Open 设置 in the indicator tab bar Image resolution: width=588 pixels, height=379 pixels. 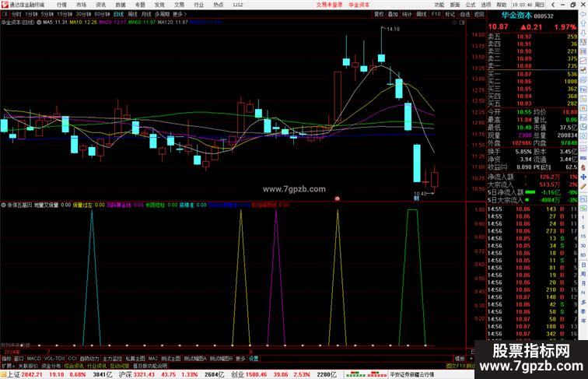click(254, 359)
